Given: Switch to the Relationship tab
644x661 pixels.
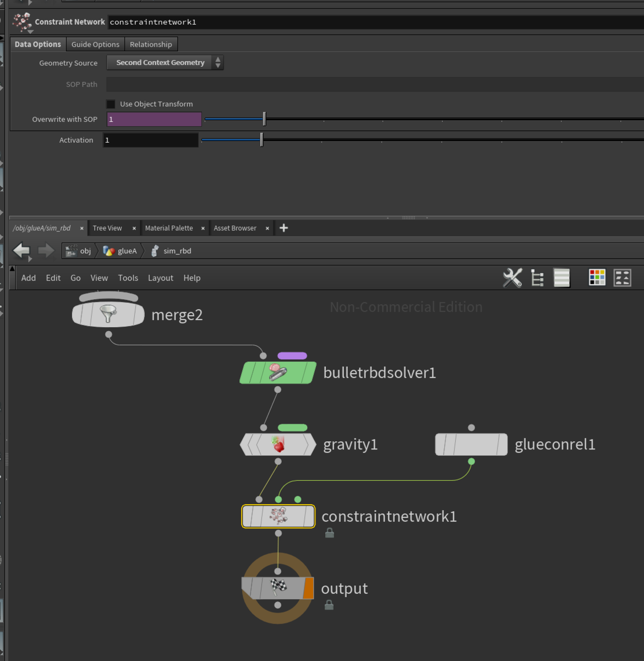Looking at the screenshot, I should 151,44.
